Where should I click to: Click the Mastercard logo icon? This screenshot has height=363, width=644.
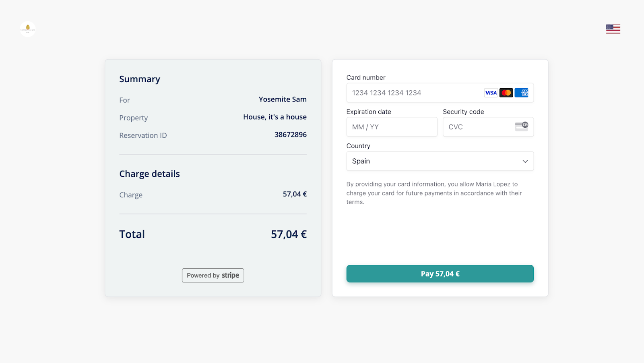tap(506, 93)
